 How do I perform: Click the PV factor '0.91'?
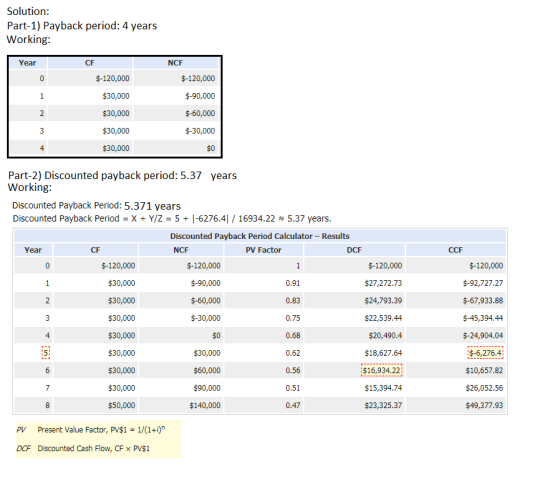coord(292,283)
